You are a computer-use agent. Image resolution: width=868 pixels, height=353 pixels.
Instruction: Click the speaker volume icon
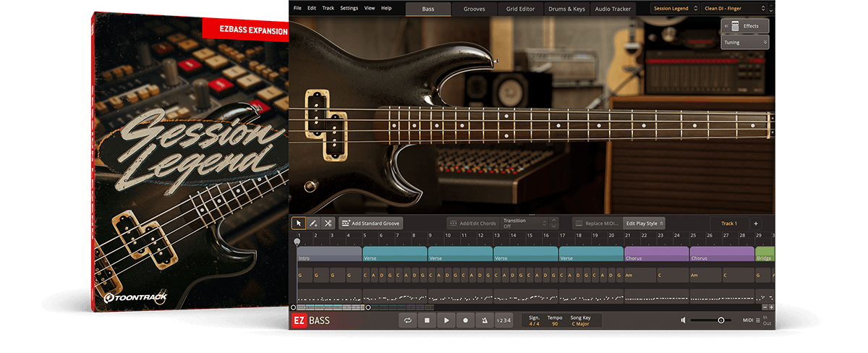[683, 320]
